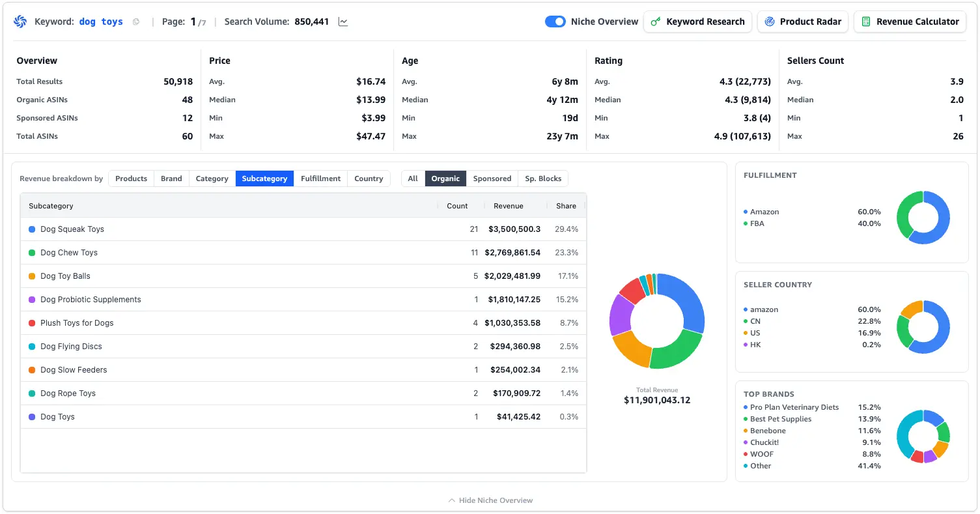Click the orange dot for Dog Toy Balls
This screenshot has width=980, height=514.
pyautogui.click(x=32, y=276)
